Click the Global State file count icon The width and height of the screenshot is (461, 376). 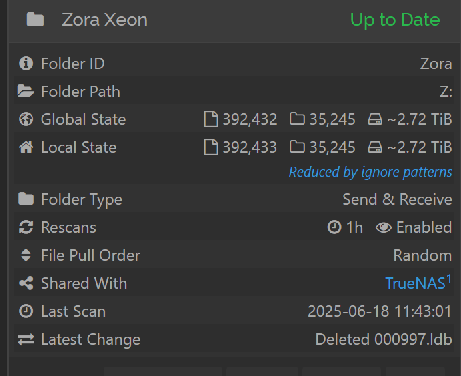click(211, 119)
